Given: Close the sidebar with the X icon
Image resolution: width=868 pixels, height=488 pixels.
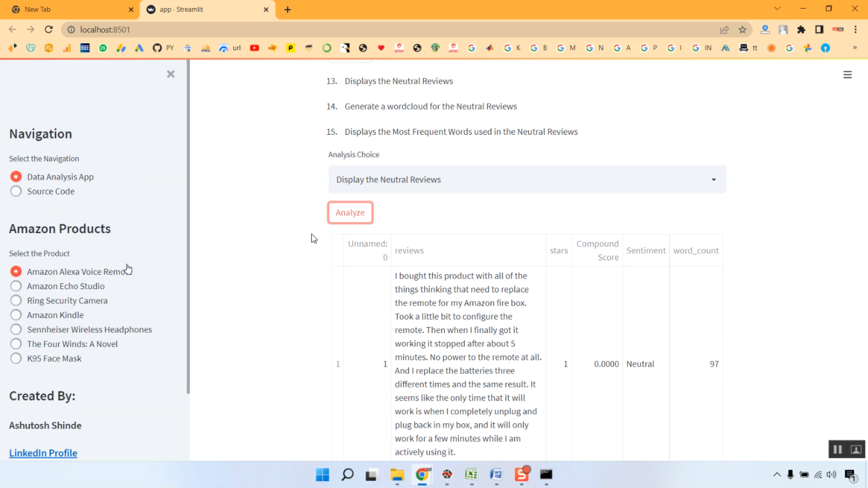Looking at the screenshot, I should [x=171, y=74].
